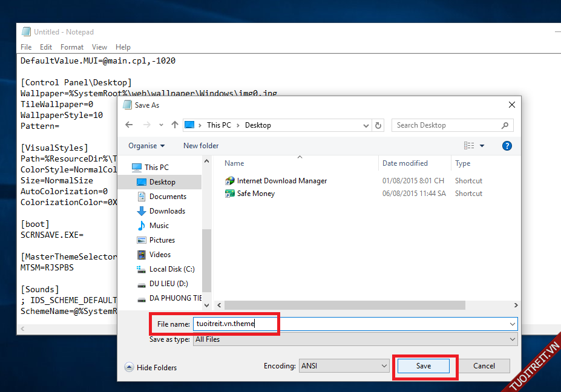The width and height of the screenshot is (561, 392).
Task: Select the Safe Money shortcut
Action: (255, 194)
